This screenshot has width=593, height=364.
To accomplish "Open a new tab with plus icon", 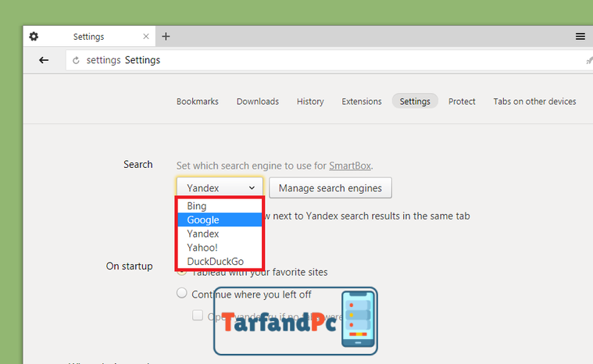I will click(x=166, y=36).
